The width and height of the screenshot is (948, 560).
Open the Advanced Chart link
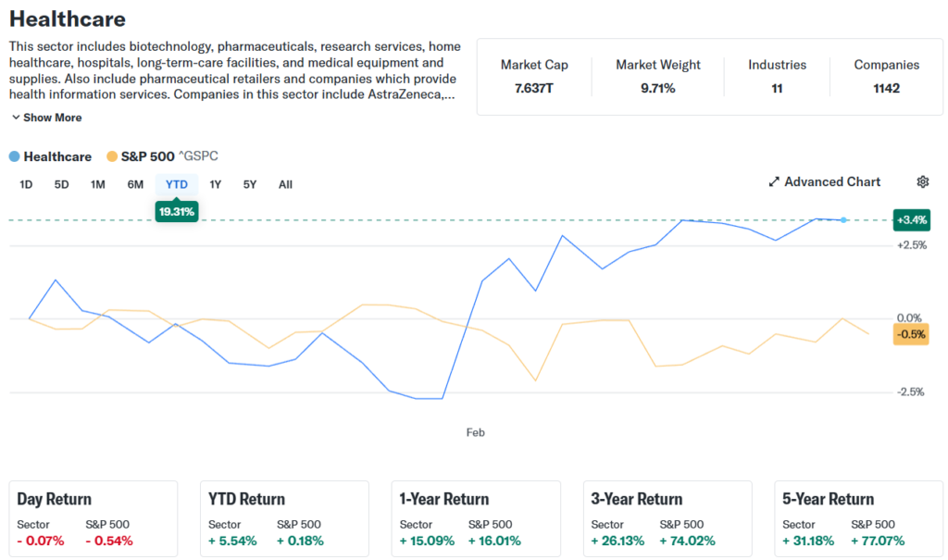point(832,182)
